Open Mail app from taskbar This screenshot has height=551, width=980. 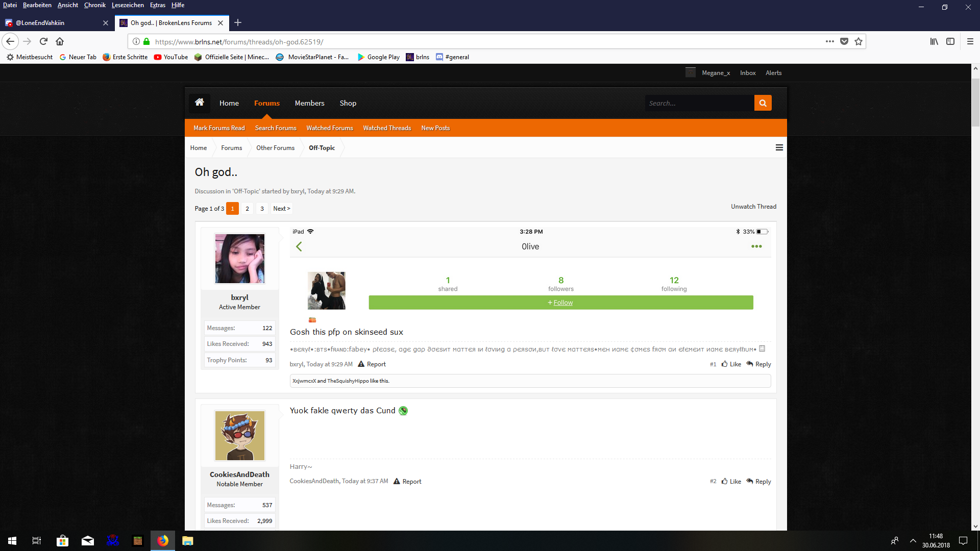point(88,541)
